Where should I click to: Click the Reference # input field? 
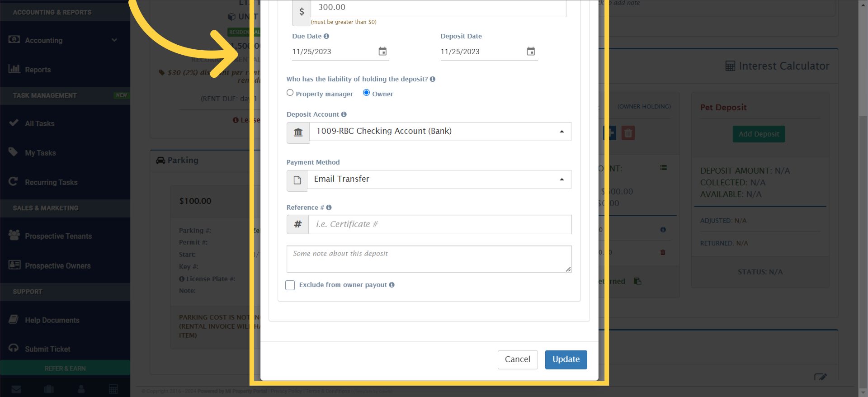440,224
